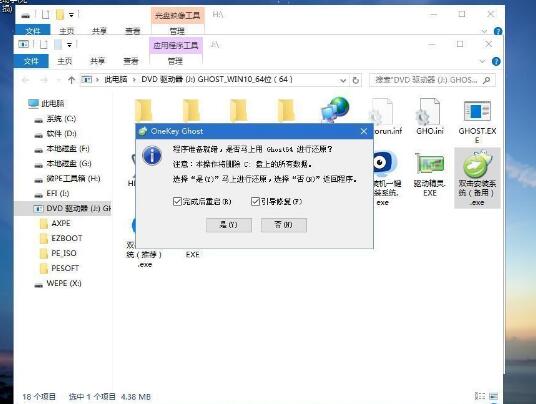Screen dimensions: 536x404
Task: Select 软件 (D:) drive in tree
Action: point(55,134)
